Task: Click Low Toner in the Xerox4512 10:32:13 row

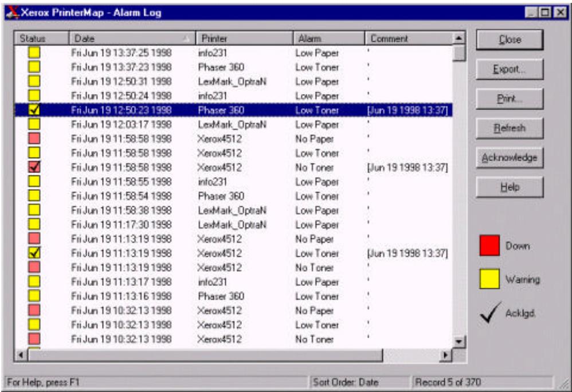Action: click(x=317, y=324)
